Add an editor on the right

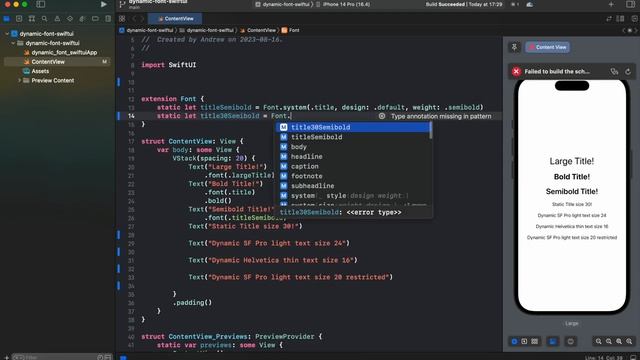tap(634, 19)
